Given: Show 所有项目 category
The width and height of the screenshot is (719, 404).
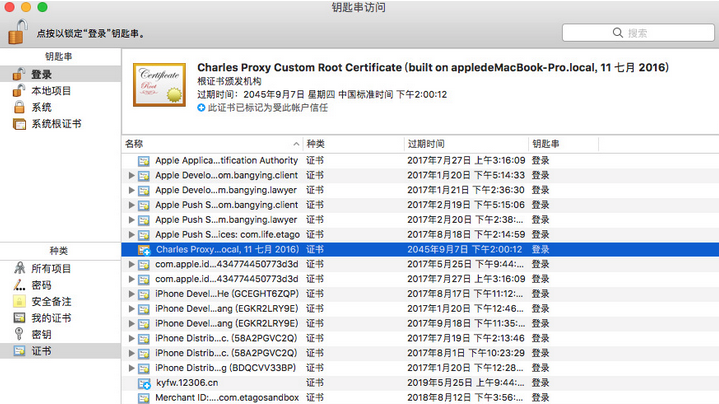Looking at the screenshot, I should coord(61,268).
